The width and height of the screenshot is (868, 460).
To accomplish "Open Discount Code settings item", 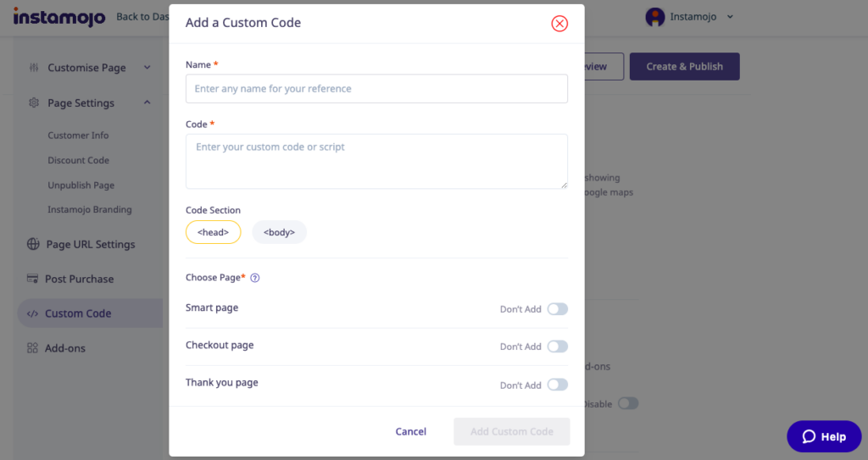I will point(78,160).
